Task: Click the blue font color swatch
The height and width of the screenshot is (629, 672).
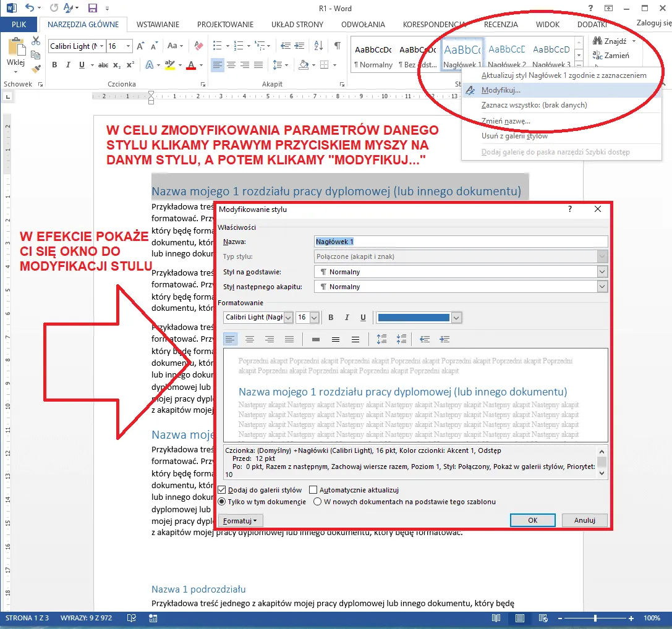Action: pyautogui.click(x=414, y=318)
